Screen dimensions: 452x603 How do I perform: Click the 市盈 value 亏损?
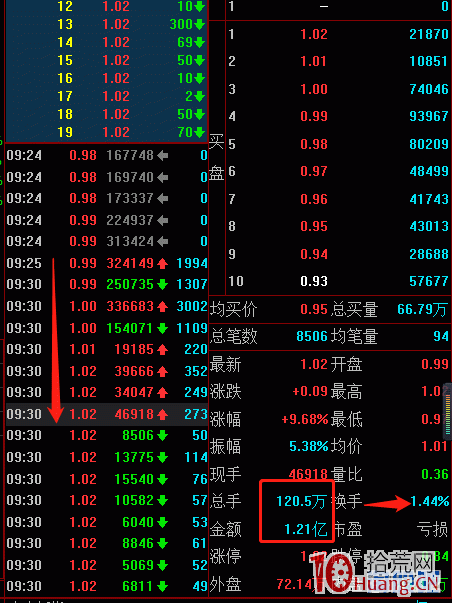coord(433,530)
